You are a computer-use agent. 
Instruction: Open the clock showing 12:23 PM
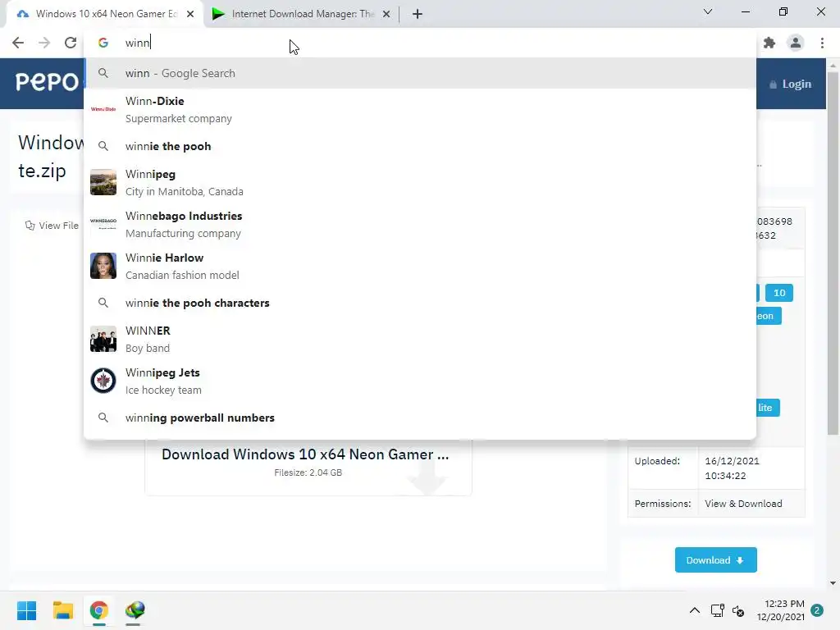point(781,610)
